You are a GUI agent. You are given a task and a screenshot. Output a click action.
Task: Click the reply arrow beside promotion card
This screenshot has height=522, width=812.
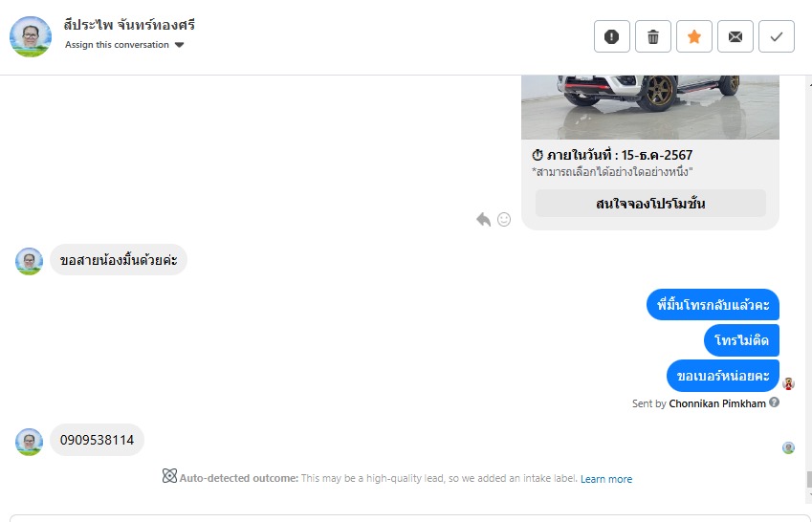[x=484, y=219]
